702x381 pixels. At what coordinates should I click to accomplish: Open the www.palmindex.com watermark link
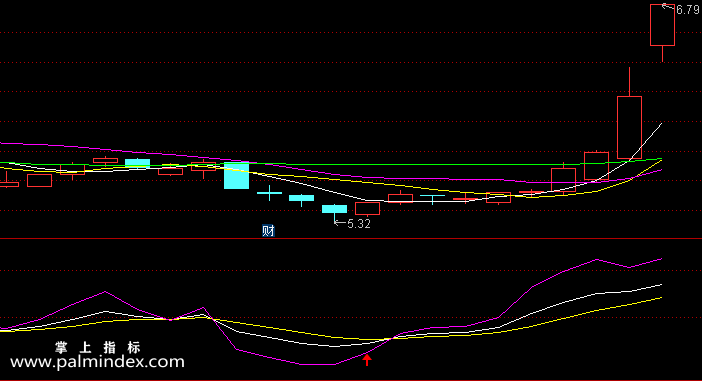click(x=97, y=362)
